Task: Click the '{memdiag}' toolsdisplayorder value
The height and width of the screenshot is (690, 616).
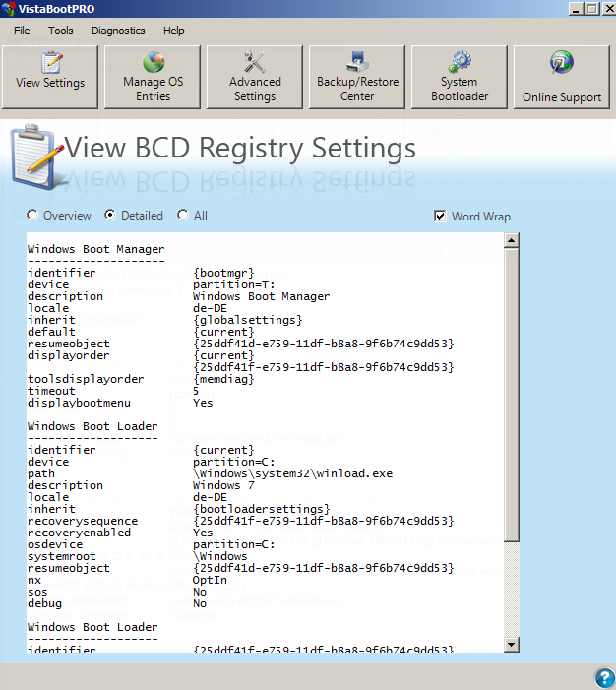Action: (223, 379)
